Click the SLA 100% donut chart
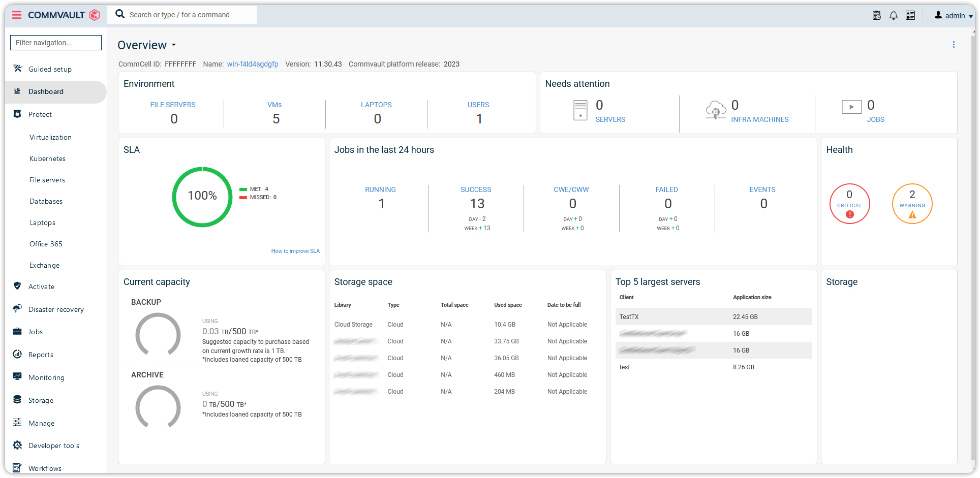 tap(202, 197)
